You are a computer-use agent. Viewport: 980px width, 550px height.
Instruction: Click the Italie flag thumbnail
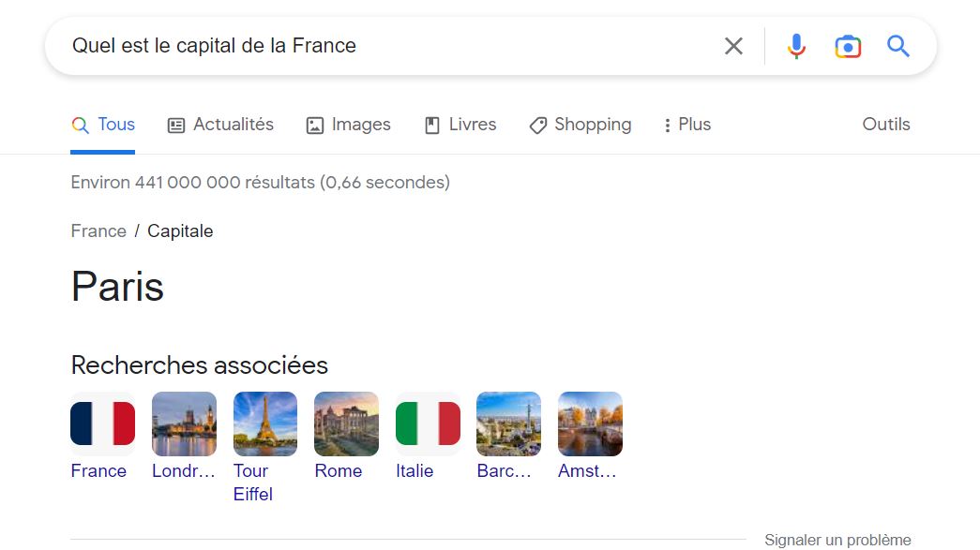pyautogui.click(x=427, y=424)
